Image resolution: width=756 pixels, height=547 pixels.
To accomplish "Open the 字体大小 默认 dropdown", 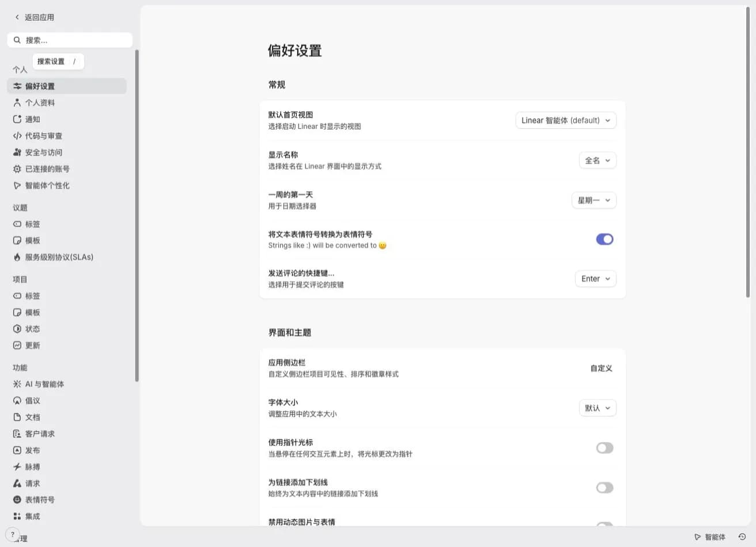I will pos(598,408).
